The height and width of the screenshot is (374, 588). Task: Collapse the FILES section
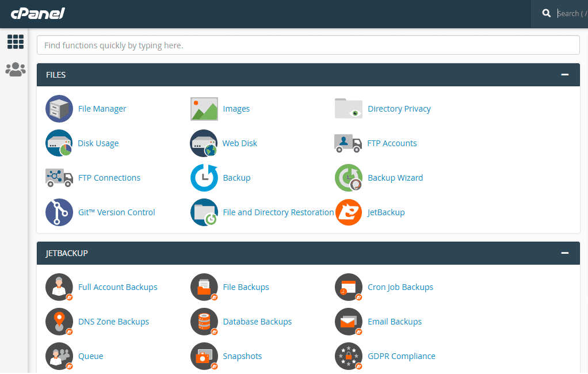tap(565, 75)
